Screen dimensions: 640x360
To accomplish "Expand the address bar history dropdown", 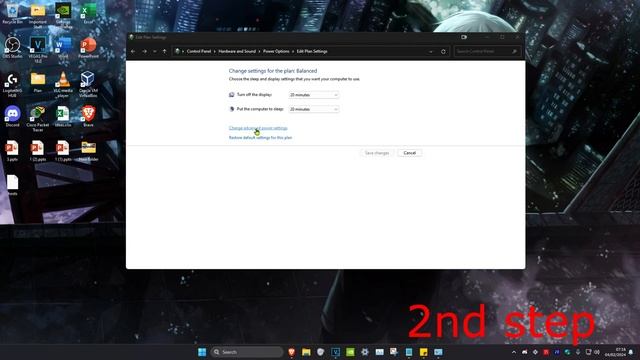I will (431, 51).
